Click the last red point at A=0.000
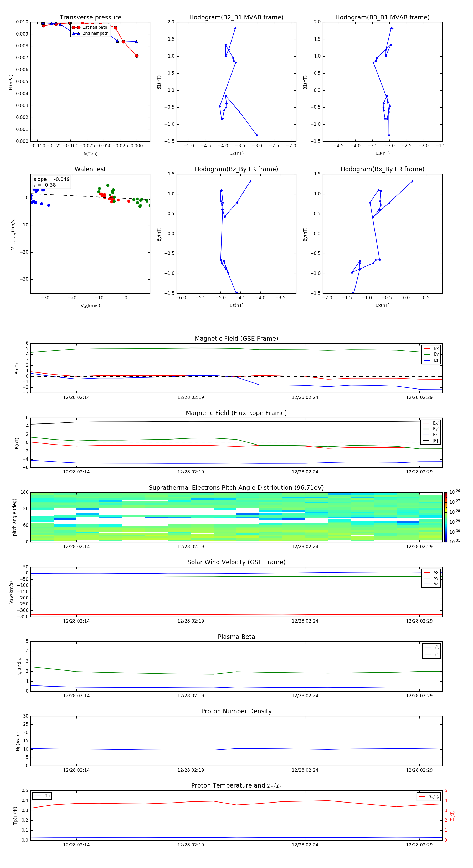 click(x=137, y=56)
